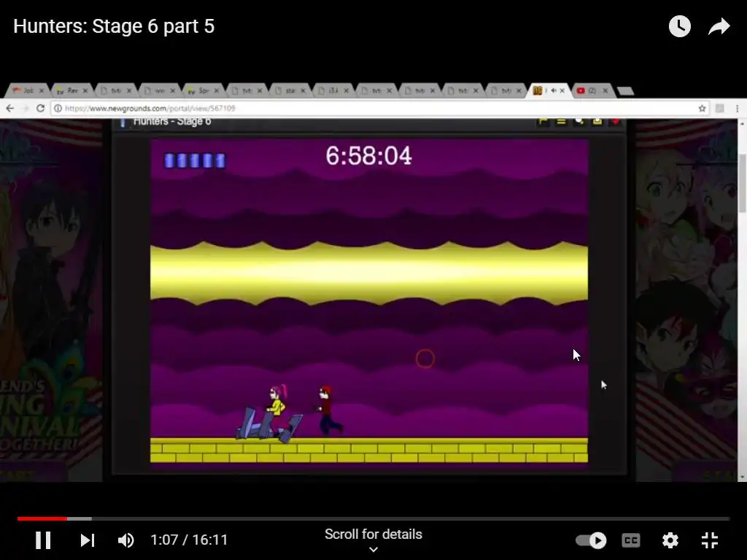Open the player settings gear
This screenshot has width=747, height=560.
tap(670, 540)
